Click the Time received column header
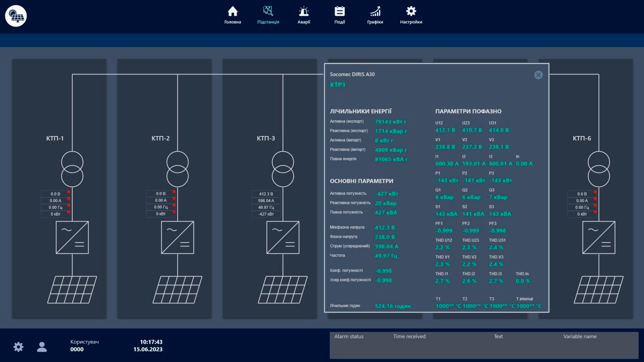This screenshot has height=362, width=644. (409, 337)
